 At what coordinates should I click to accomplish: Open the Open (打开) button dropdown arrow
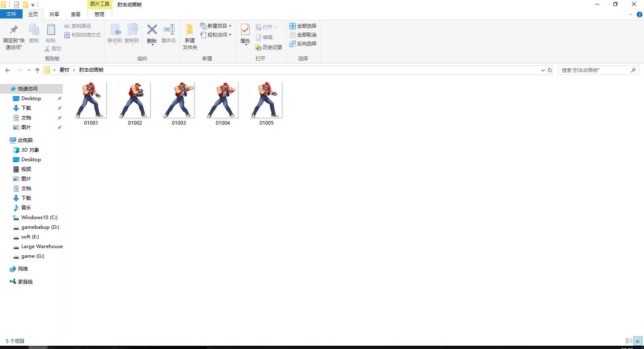coord(276,27)
